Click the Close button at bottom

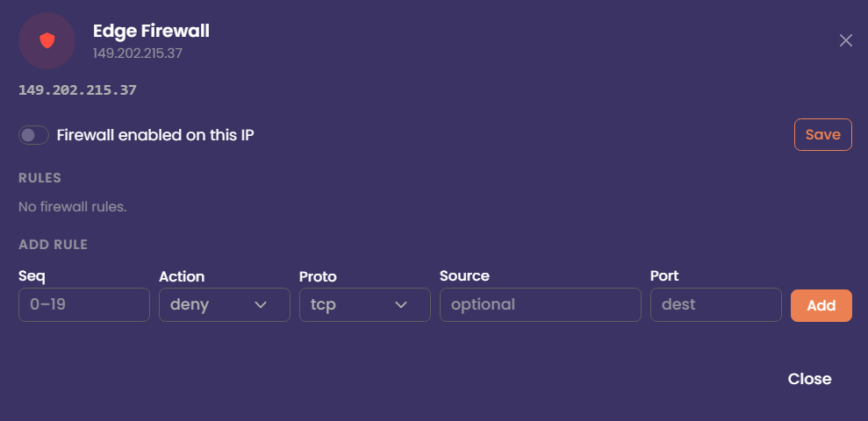(809, 379)
